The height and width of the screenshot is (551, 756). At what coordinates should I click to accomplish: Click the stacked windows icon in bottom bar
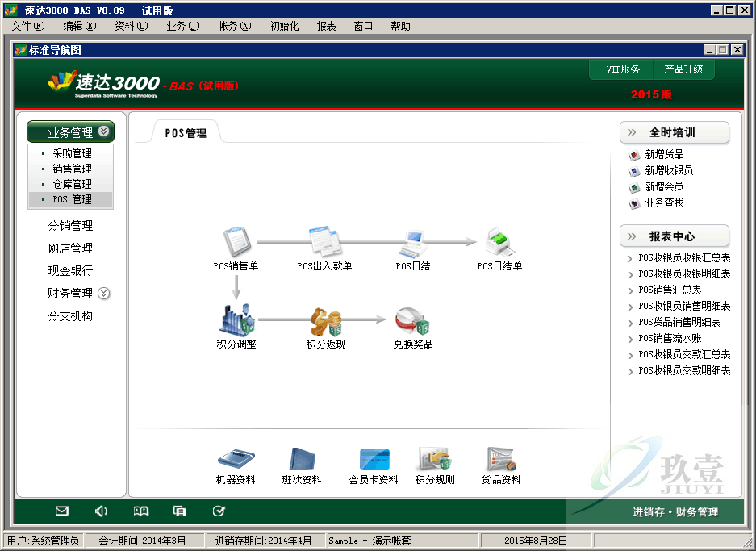point(179,511)
